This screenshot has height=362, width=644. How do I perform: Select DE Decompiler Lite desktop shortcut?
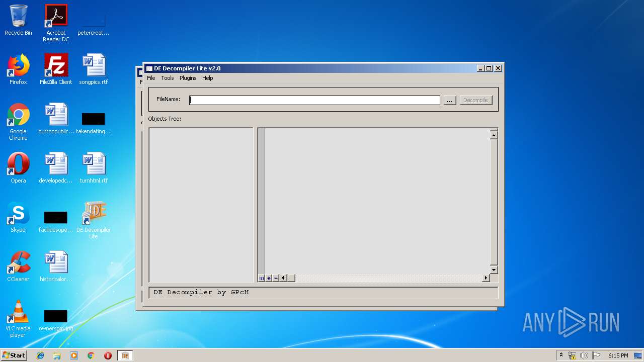tap(94, 220)
